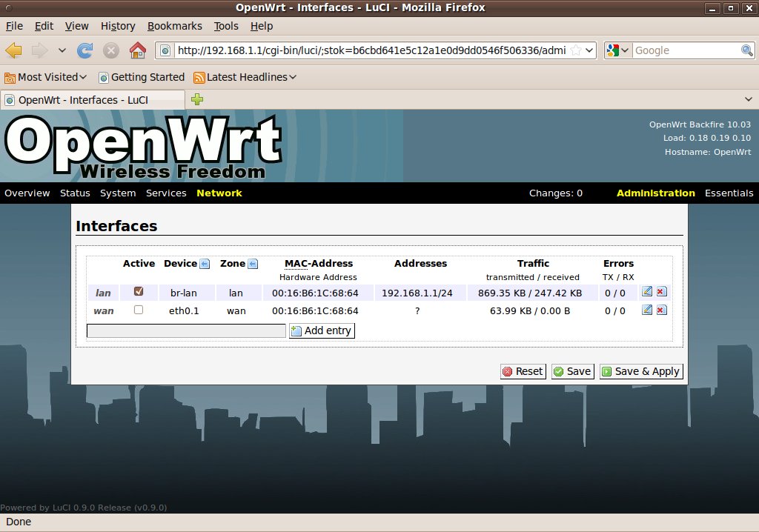Click the new interface name input field
The height and width of the screenshot is (532, 759).
point(186,330)
